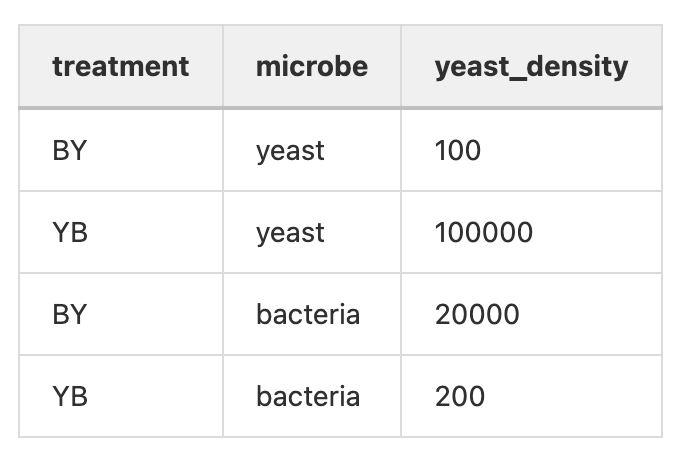
Task: Select the YB cell in last row
Action: [x=121, y=396]
